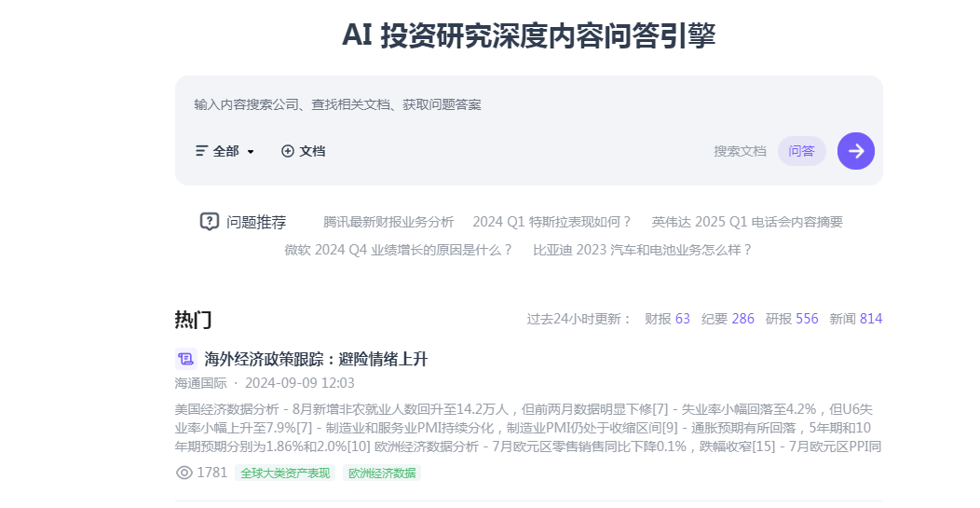This screenshot has height=508, width=980.
Task: Click the 全球大类资产表现 tag
Action: (285, 473)
